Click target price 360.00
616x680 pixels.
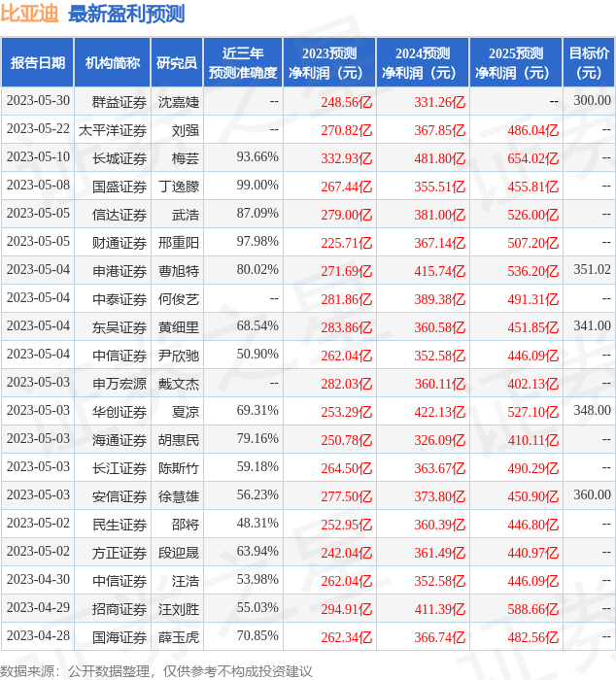(592, 494)
